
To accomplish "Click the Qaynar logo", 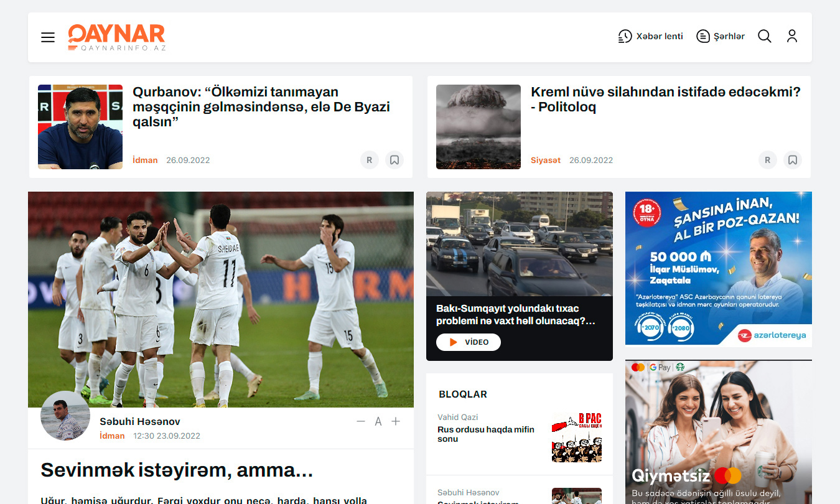I will click(116, 37).
